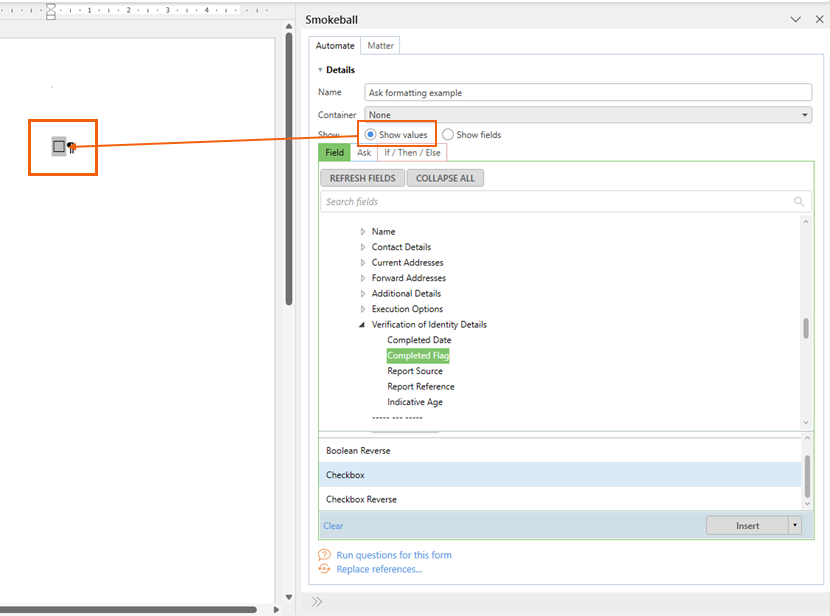Open Smokeball pane options chevron
The width and height of the screenshot is (830, 616).
795,20
